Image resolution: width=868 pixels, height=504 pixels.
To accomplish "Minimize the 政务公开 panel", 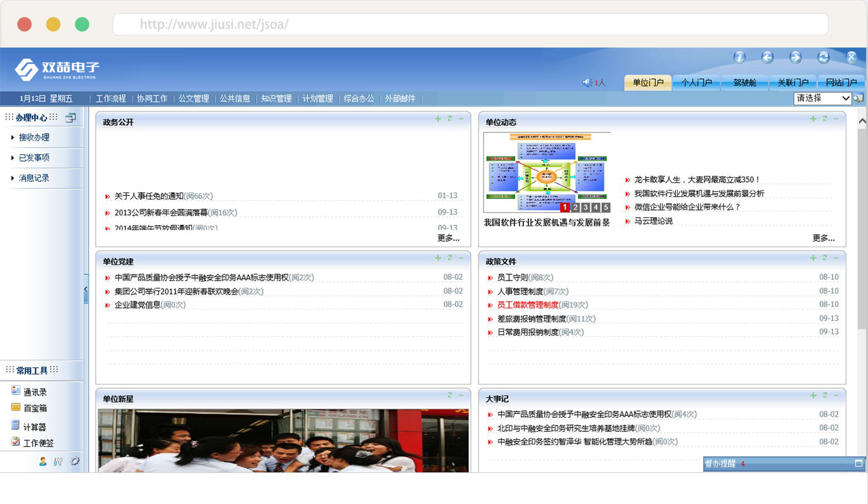I will pos(461,119).
